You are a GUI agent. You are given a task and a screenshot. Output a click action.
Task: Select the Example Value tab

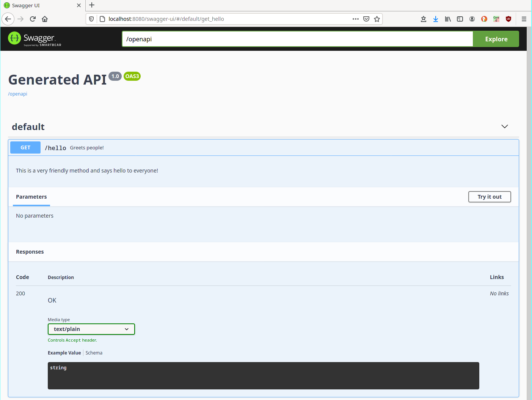pyautogui.click(x=64, y=353)
